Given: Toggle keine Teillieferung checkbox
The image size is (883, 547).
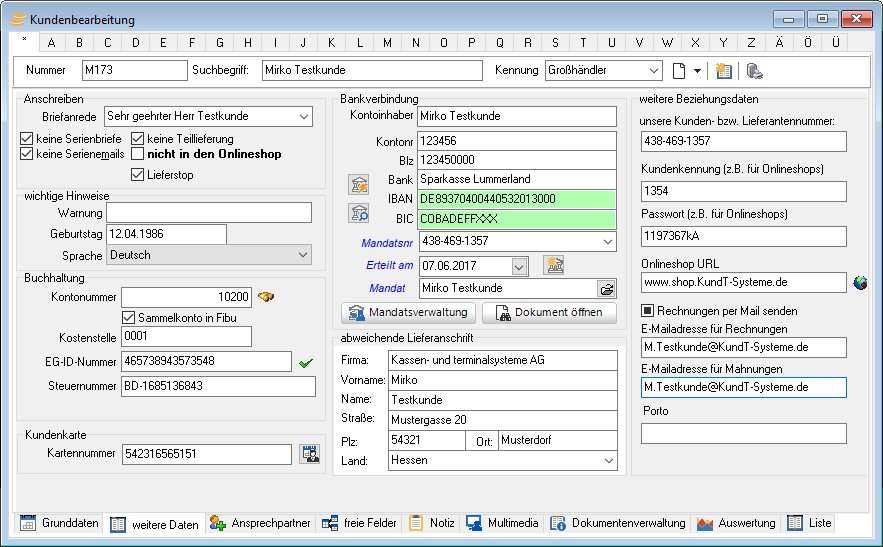Looking at the screenshot, I should click(x=137, y=139).
